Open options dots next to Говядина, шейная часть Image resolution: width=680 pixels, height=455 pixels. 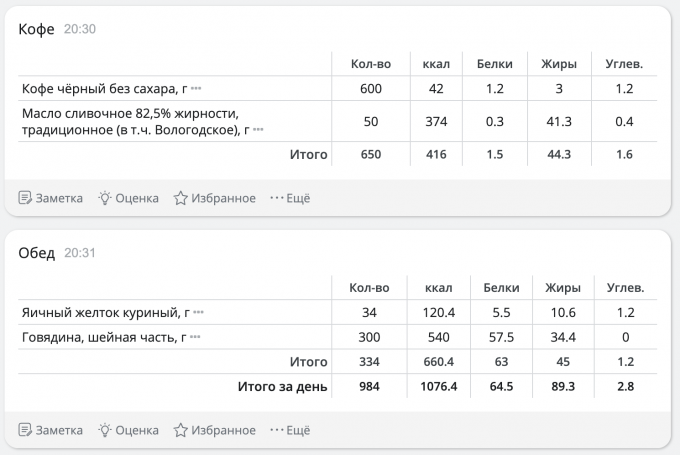(x=196, y=337)
